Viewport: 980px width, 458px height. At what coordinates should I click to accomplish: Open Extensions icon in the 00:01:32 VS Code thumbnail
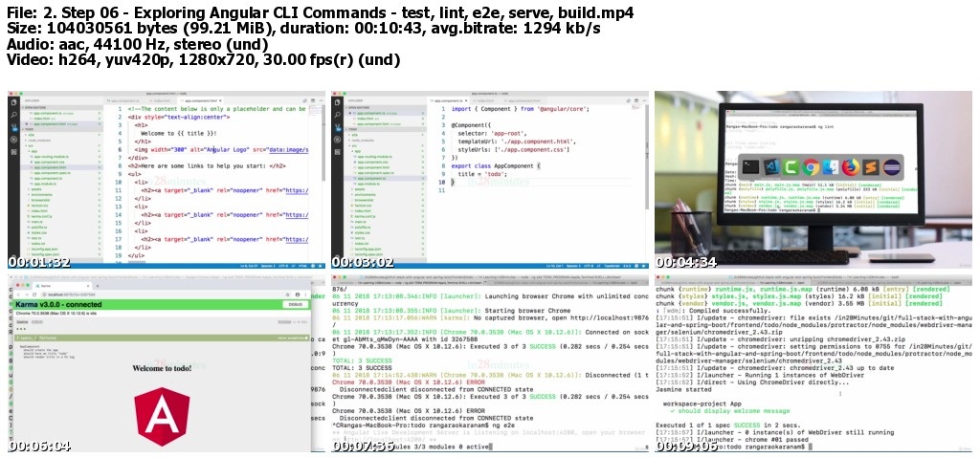tap(13, 151)
